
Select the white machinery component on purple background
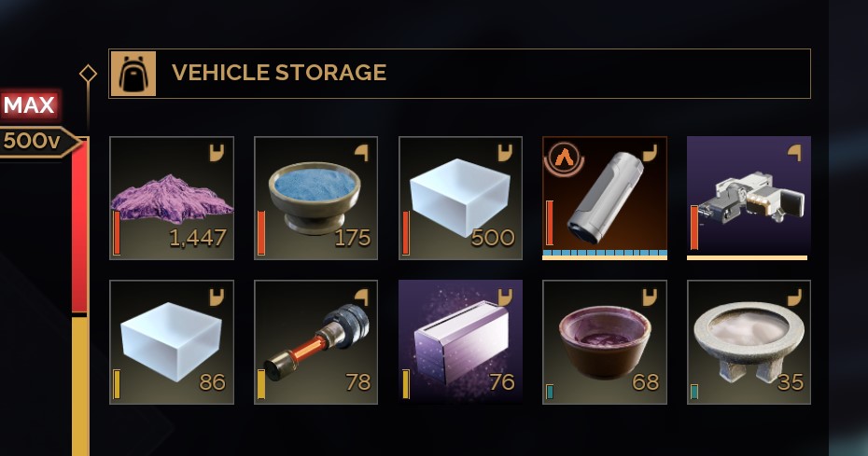coord(749,198)
